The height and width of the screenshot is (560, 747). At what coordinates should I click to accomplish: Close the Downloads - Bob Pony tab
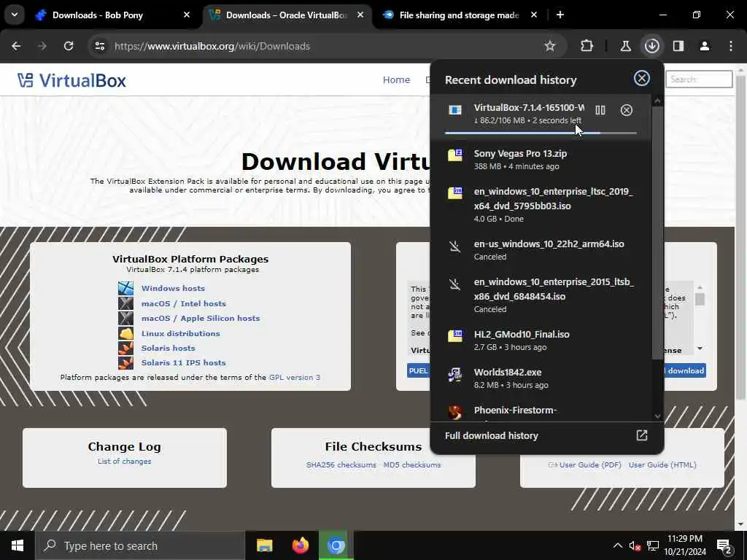pos(187,15)
